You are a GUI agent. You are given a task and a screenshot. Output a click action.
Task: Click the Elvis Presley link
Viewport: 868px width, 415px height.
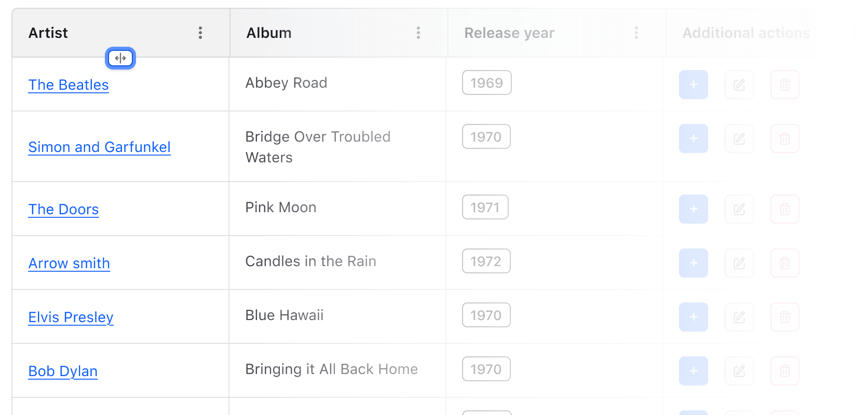pos(71,317)
